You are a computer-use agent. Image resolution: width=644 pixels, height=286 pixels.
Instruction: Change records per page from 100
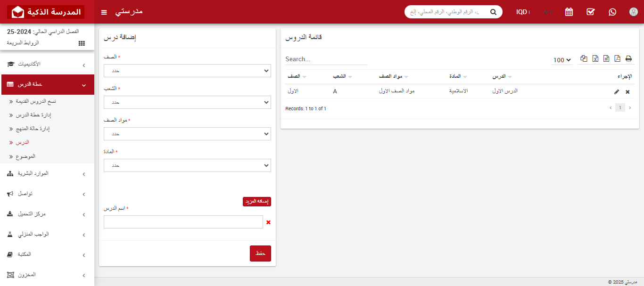[x=561, y=60]
